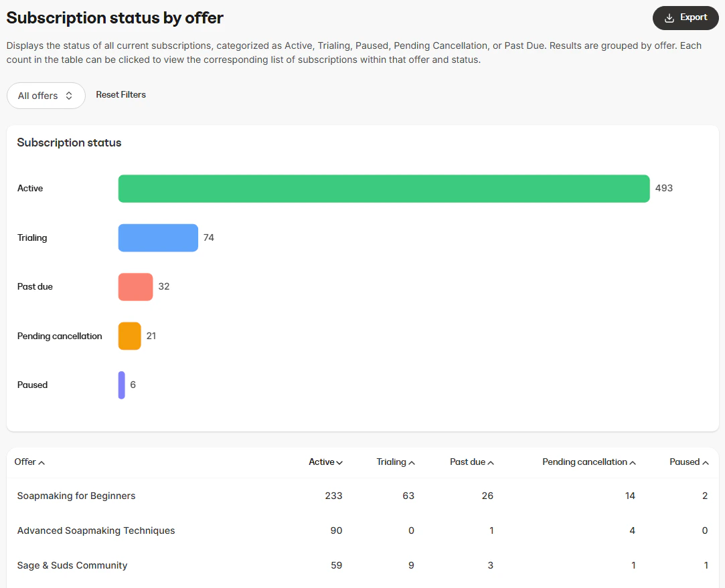725x588 pixels.
Task: Select the blue Trialing bar in the chart
Action: (158, 237)
